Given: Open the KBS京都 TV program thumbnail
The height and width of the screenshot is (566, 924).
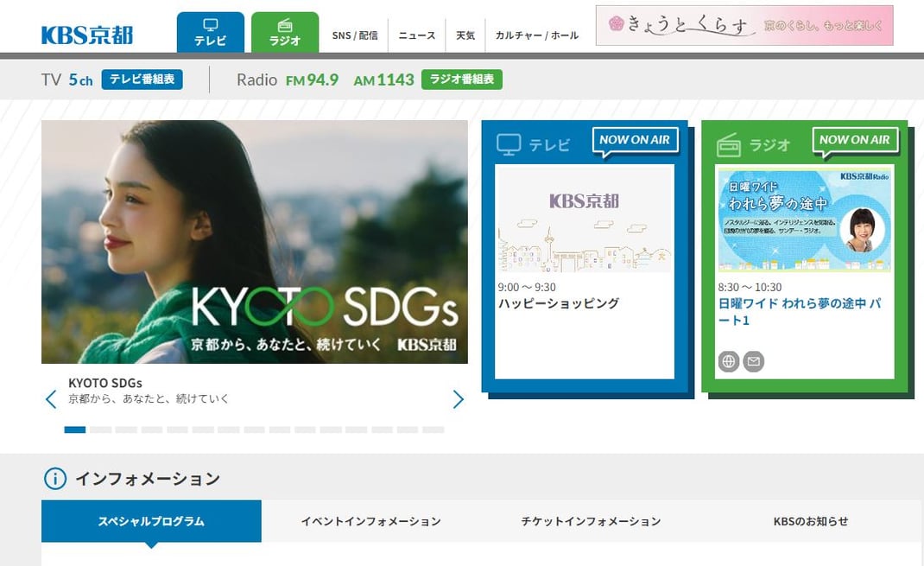Looking at the screenshot, I should pyautogui.click(x=585, y=219).
